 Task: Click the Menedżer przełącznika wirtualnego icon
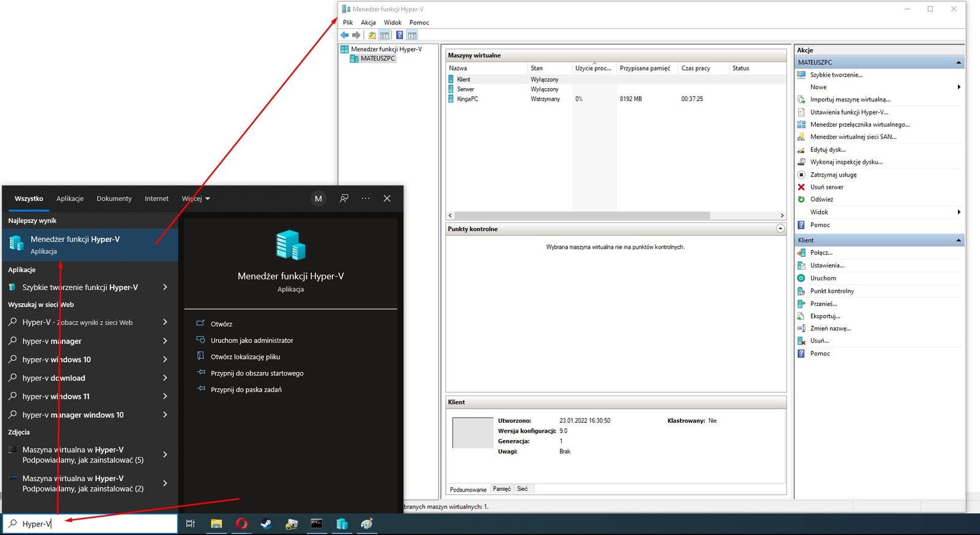(x=801, y=124)
